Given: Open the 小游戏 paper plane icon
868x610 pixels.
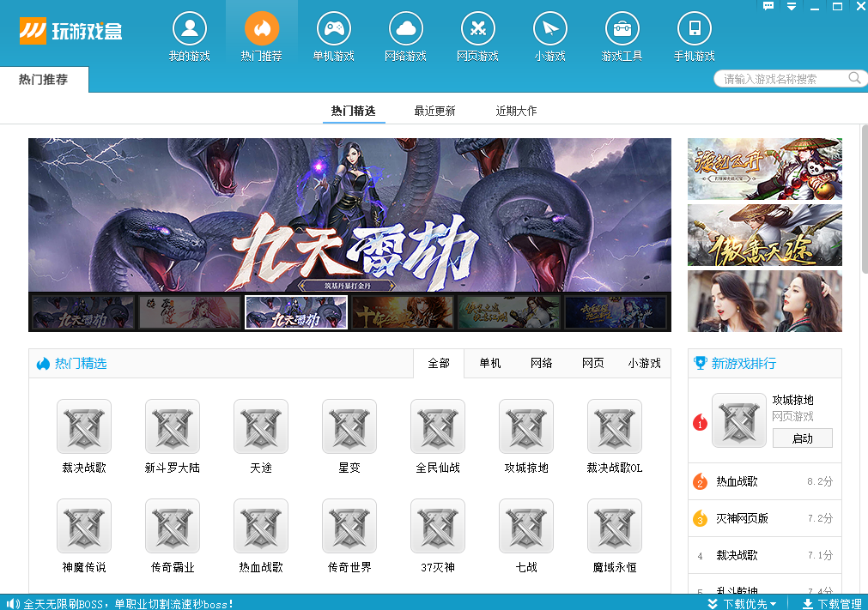Looking at the screenshot, I should tap(550, 30).
